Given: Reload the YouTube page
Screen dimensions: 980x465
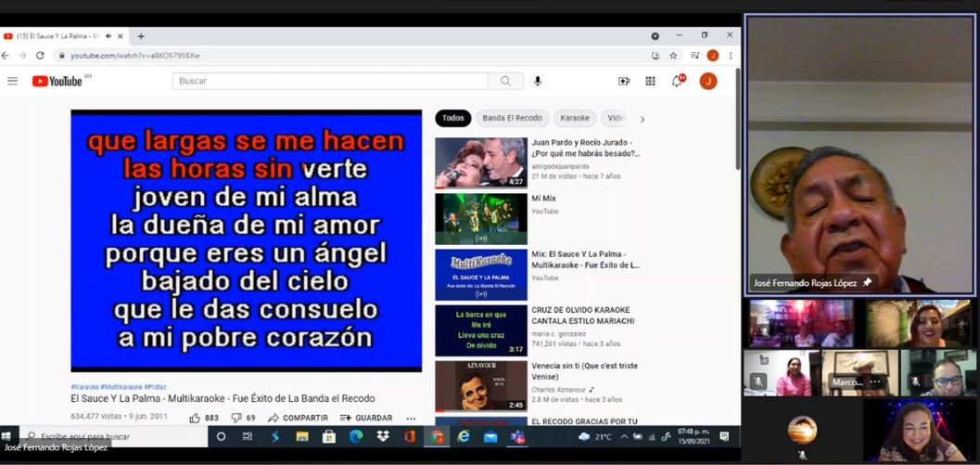Looking at the screenshot, I should coord(40,55).
